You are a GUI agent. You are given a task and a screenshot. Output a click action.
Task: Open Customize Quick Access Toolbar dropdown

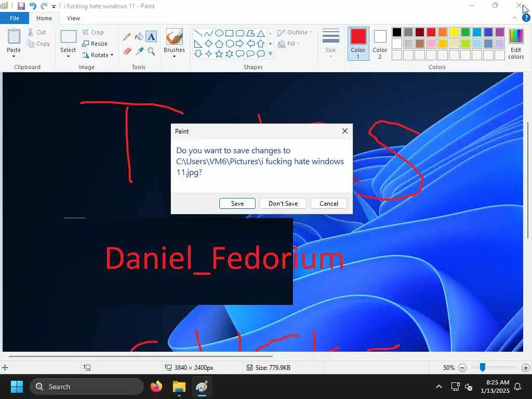coord(54,6)
